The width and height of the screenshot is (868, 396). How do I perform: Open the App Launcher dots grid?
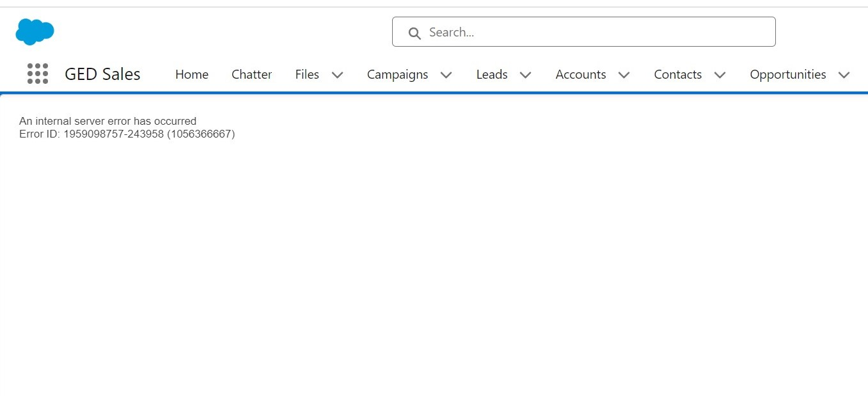pos(38,74)
